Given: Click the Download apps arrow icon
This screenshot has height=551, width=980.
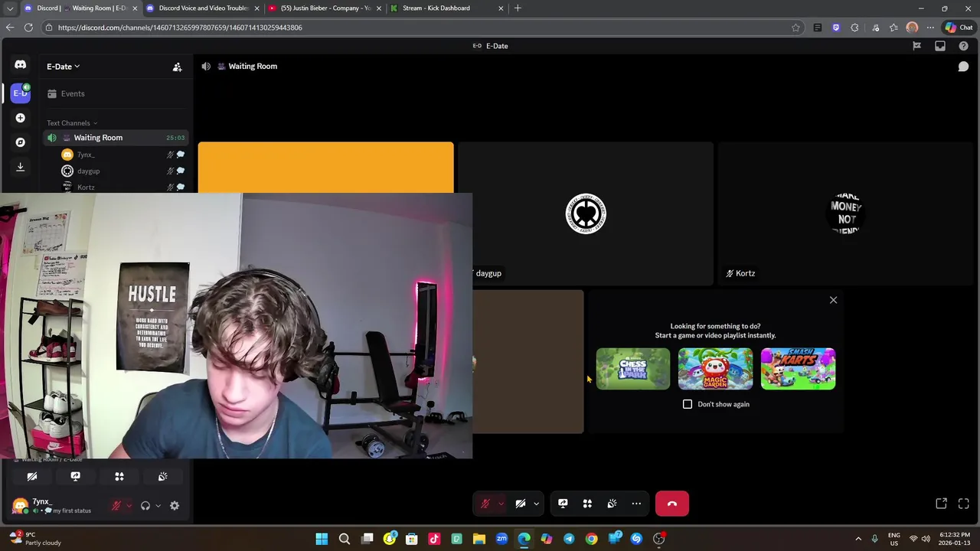Looking at the screenshot, I should pyautogui.click(x=20, y=167).
